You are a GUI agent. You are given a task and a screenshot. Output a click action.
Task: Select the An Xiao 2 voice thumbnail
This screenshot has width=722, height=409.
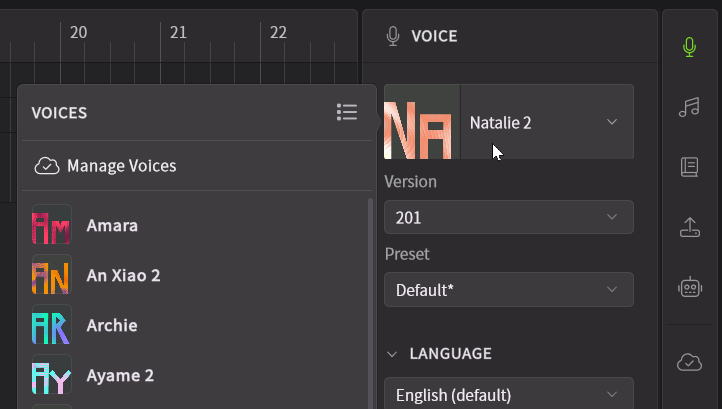(x=52, y=275)
